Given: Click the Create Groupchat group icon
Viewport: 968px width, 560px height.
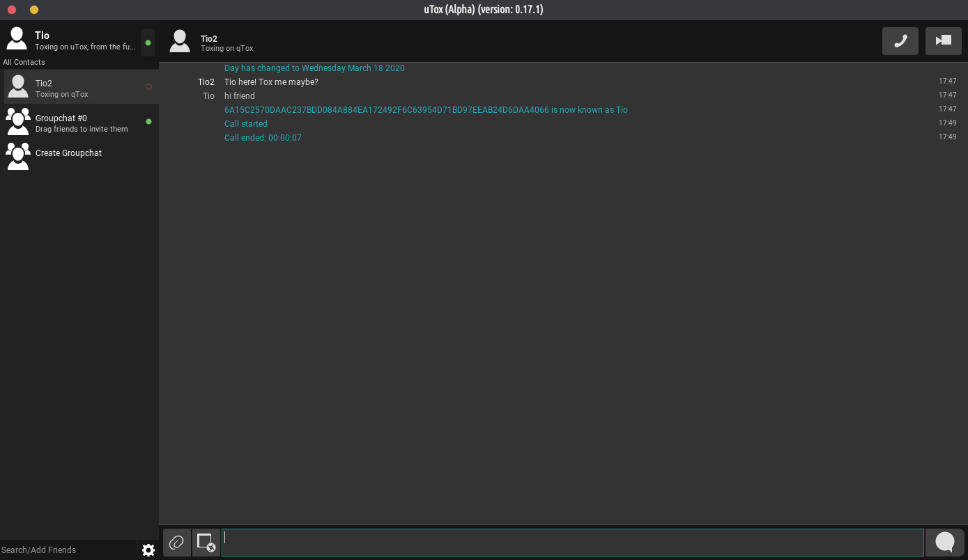Looking at the screenshot, I should pyautogui.click(x=18, y=156).
